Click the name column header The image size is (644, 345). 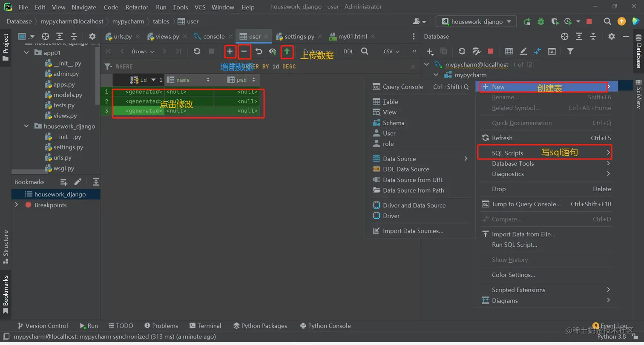188,80
